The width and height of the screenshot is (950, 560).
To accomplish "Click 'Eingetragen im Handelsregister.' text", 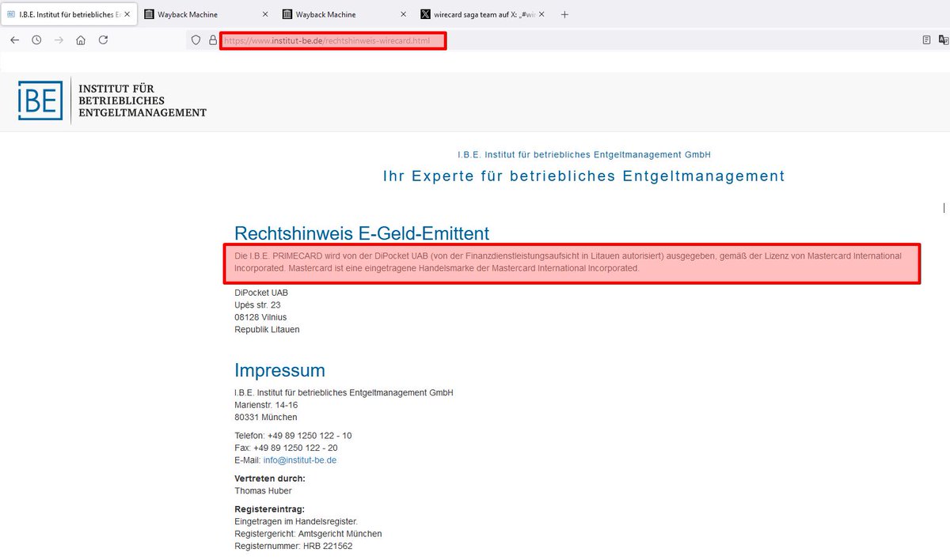I will (x=296, y=521).
